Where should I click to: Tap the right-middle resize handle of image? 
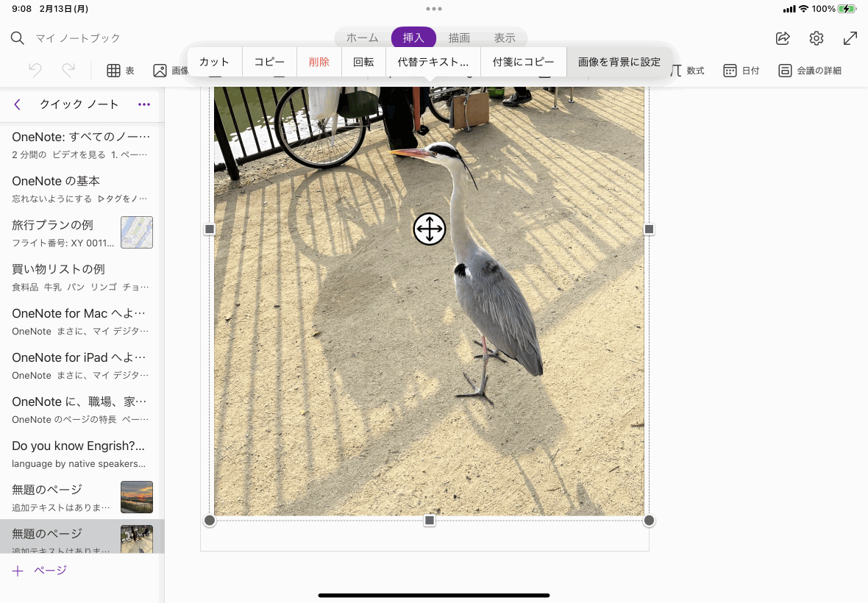tap(650, 229)
